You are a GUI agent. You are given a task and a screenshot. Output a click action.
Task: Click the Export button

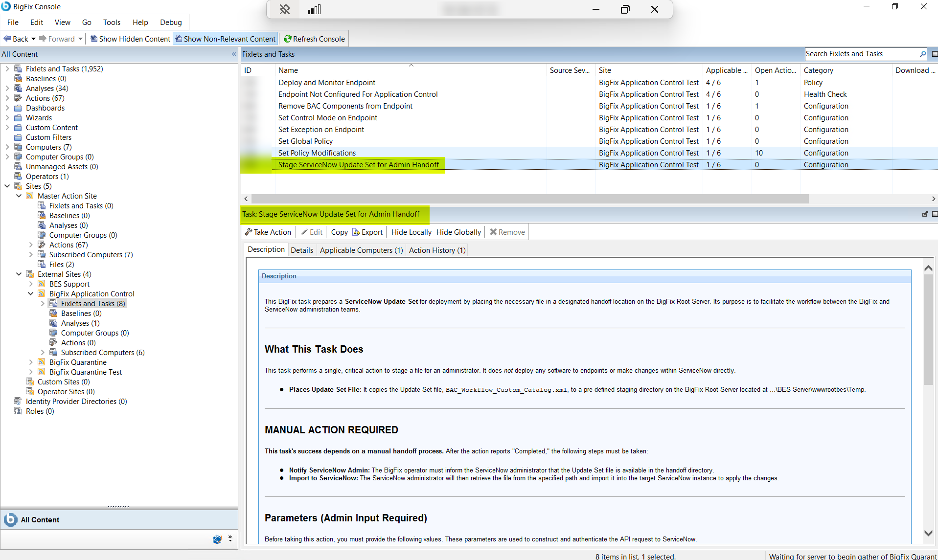[367, 232]
